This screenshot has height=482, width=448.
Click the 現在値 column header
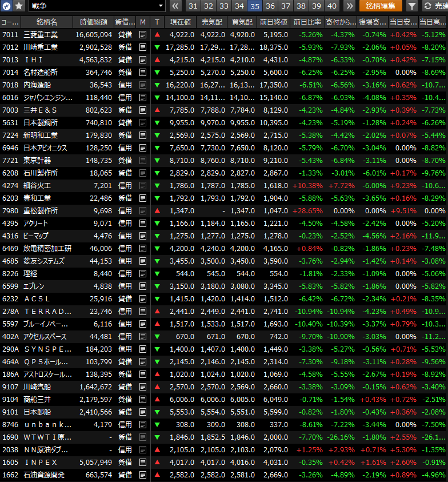(181, 22)
